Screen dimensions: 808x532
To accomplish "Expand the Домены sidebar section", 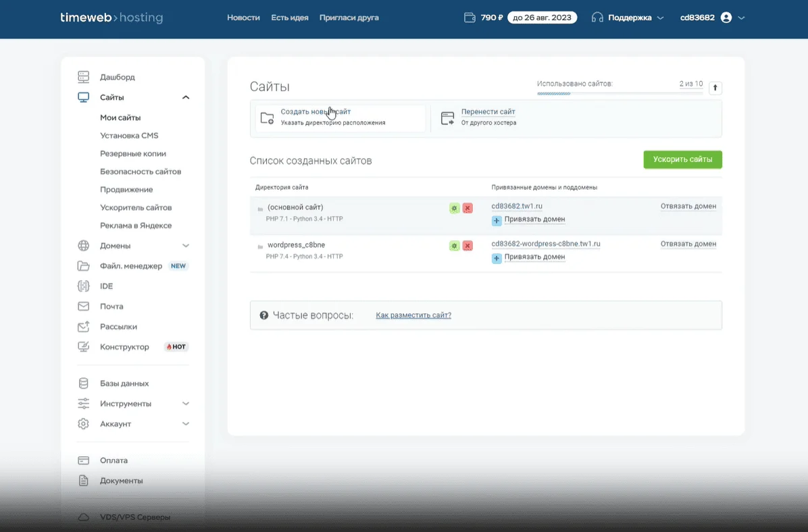I will [x=186, y=246].
